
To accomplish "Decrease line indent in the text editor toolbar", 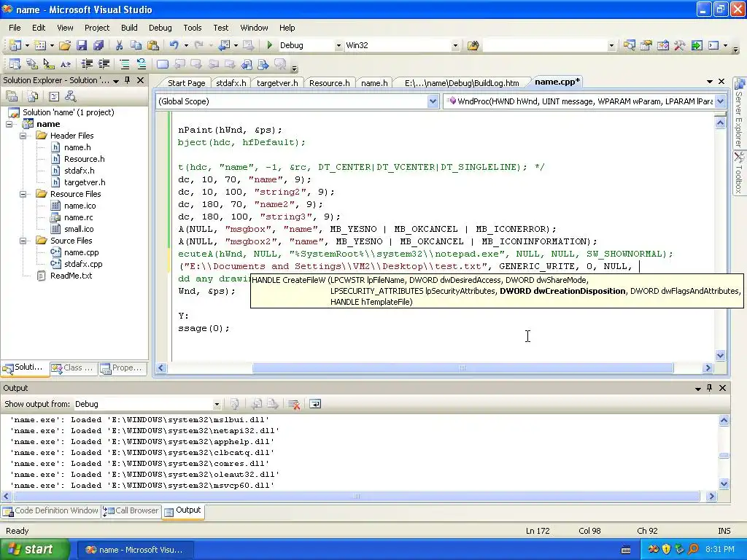I will tap(87, 64).
